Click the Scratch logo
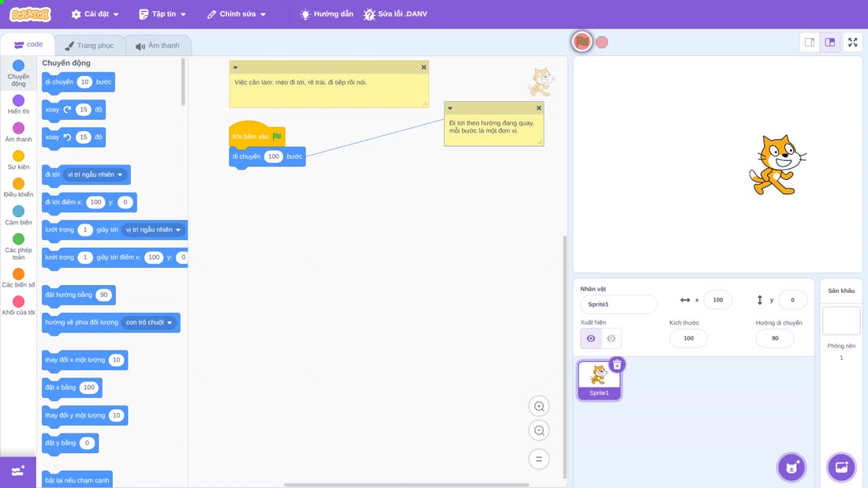868x488 pixels. pos(31,14)
